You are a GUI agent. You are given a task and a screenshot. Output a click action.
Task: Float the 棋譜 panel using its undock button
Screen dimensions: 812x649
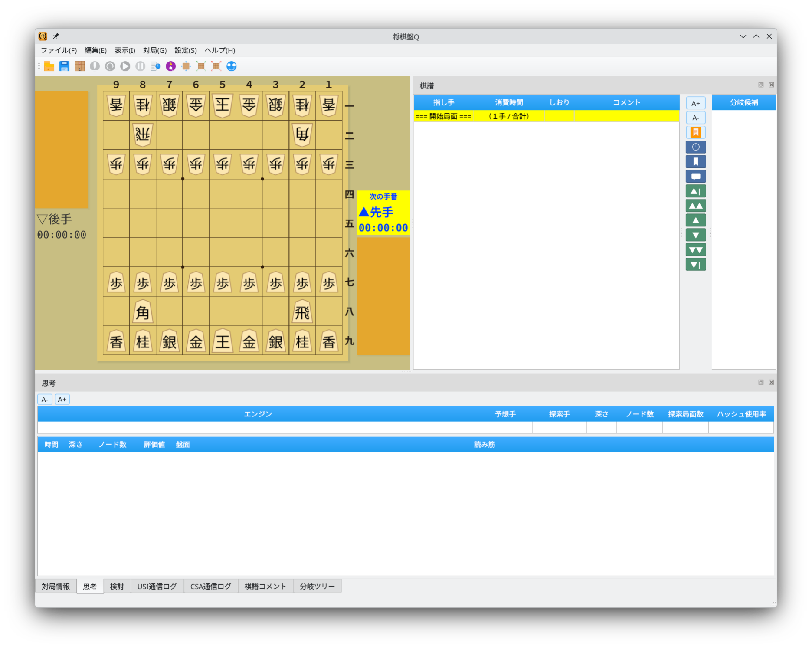(x=760, y=85)
